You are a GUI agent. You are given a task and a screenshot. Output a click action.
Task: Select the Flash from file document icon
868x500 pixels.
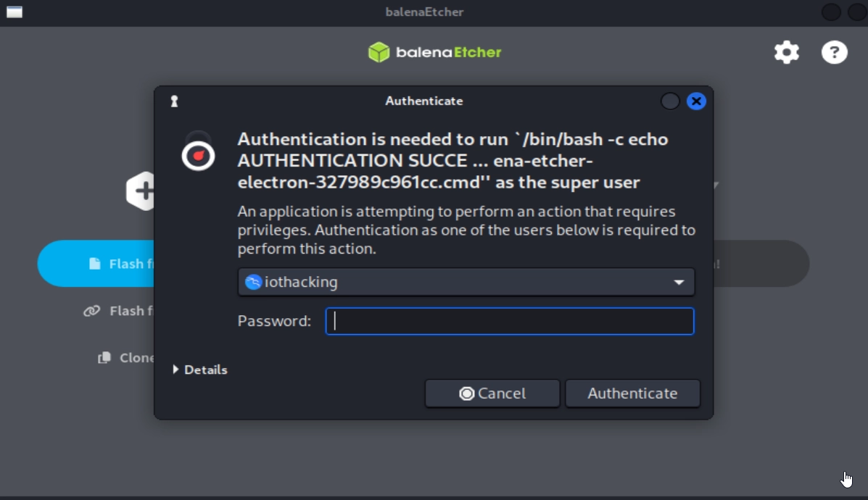96,263
